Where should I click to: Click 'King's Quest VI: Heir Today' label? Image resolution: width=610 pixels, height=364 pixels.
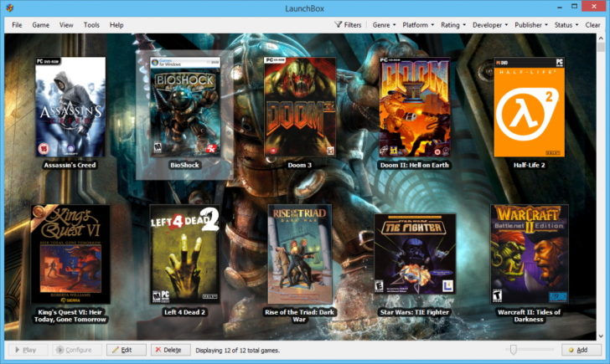(70, 315)
